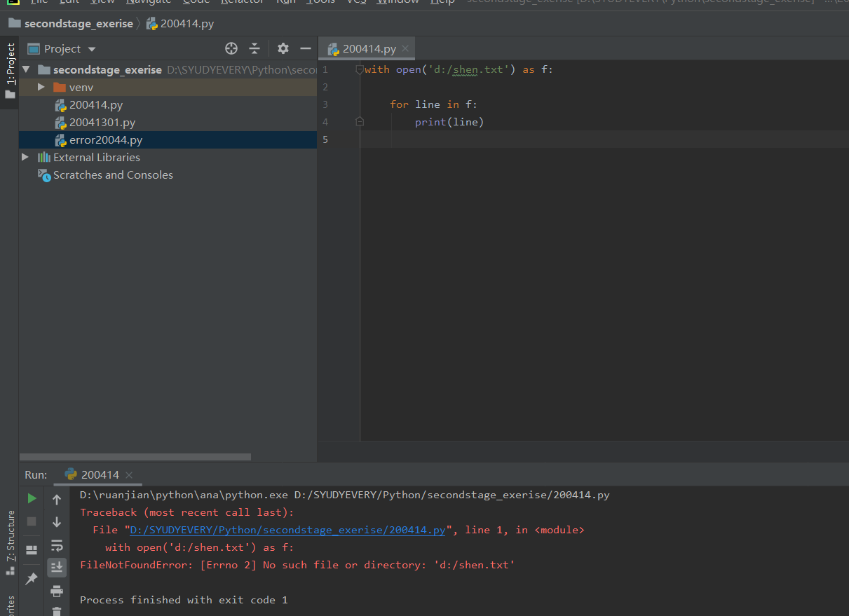This screenshot has width=849, height=616.
Task: Open traceback link to 200414.py file
Action: [287, 530]
